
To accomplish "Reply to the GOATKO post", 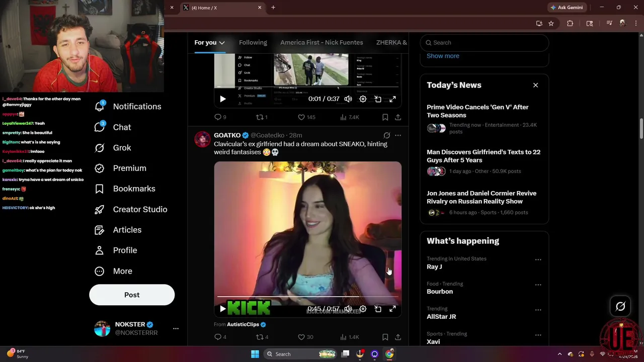I will tap(220, 337).
